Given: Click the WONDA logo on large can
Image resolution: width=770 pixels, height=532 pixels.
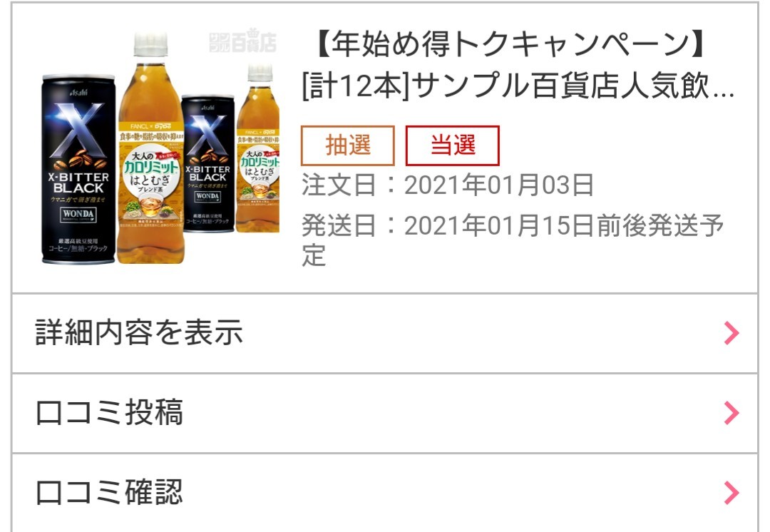Looking at the screenshot, I should pyautogui.click(x=78, y=214).
